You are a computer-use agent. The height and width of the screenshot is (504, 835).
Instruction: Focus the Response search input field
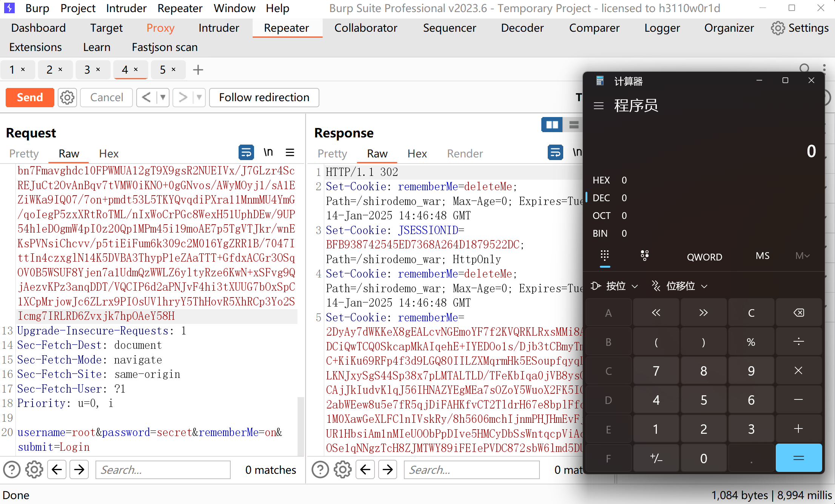pos(471,470)
